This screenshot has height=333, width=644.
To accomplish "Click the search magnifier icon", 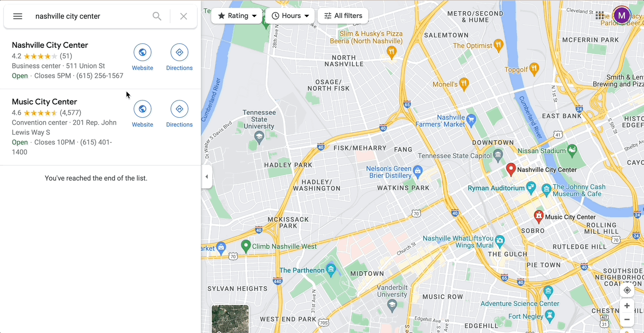I will point(157,16).
